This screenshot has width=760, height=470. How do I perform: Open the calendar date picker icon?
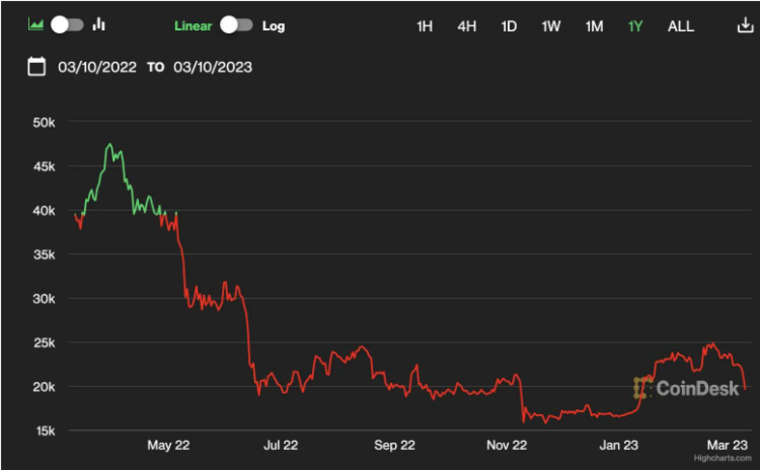point(37,66)
